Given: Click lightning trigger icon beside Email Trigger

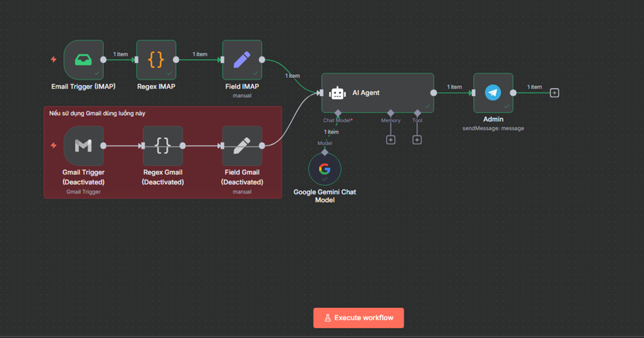Looking at the screenshot, I should click(54, 59).
